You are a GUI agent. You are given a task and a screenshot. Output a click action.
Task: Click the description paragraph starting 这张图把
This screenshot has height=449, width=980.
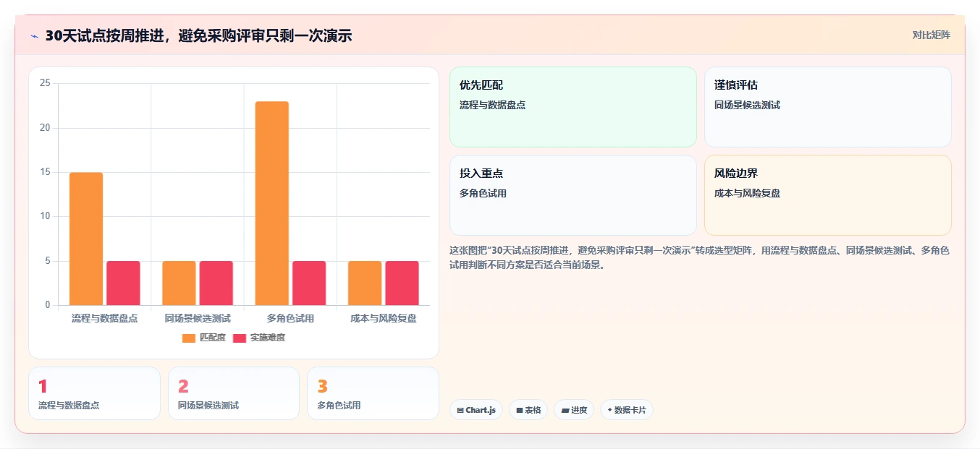(699, 257)
